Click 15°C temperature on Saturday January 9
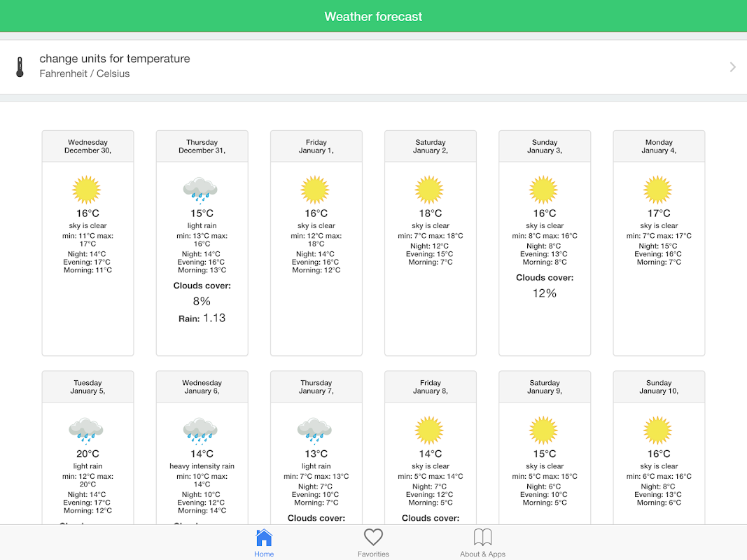The height and width of the screenshot is (560, 747). pyautogui.click(x=545, y=454)
